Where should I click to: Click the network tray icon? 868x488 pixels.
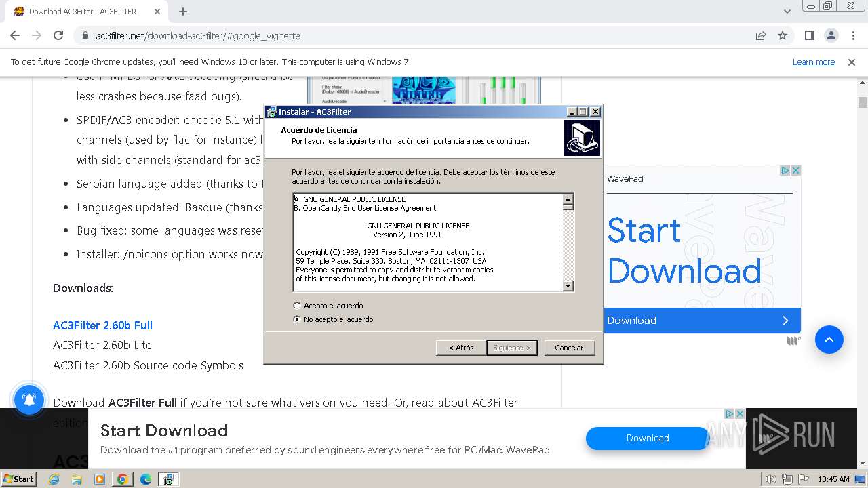coord(787,479)
